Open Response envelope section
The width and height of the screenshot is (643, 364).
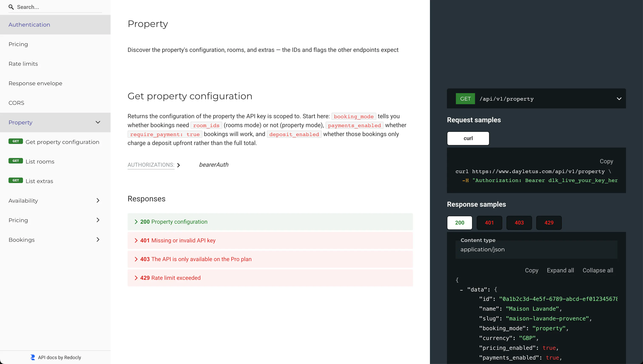coord(55,83)
